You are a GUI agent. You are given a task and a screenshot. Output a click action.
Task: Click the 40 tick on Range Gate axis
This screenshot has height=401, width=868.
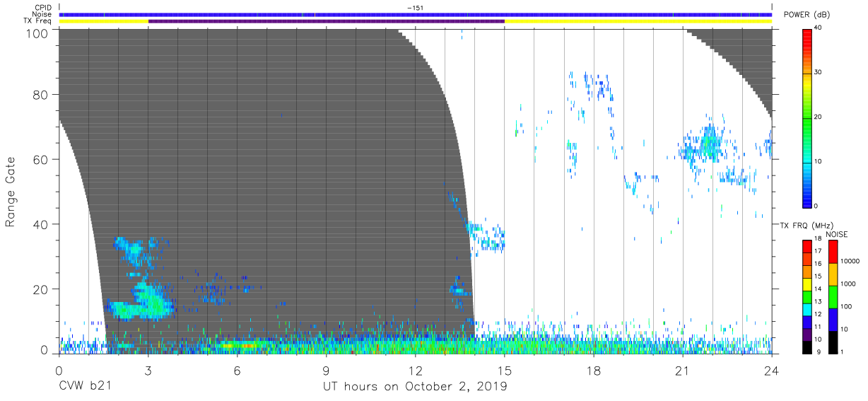[x=40, y=223]
